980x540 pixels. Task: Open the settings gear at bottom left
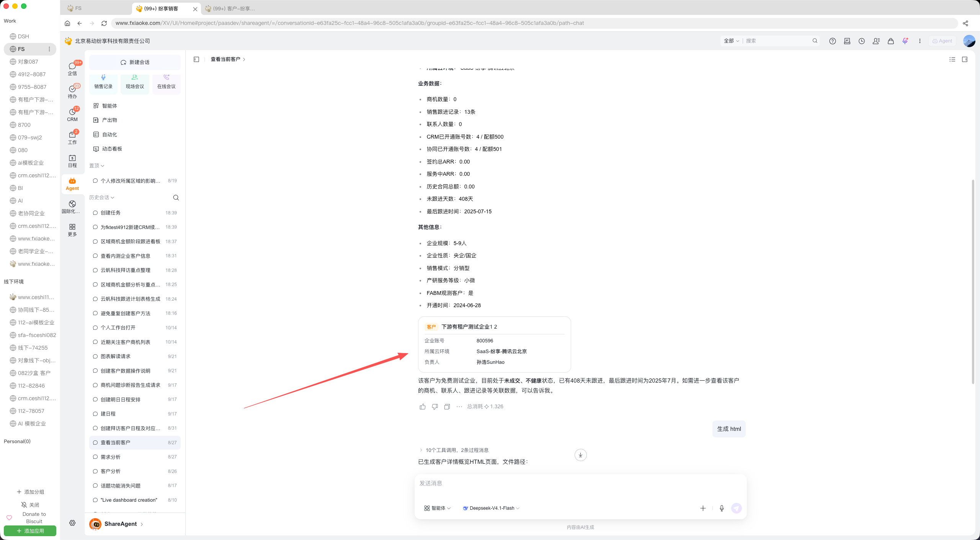pos(72,523)
